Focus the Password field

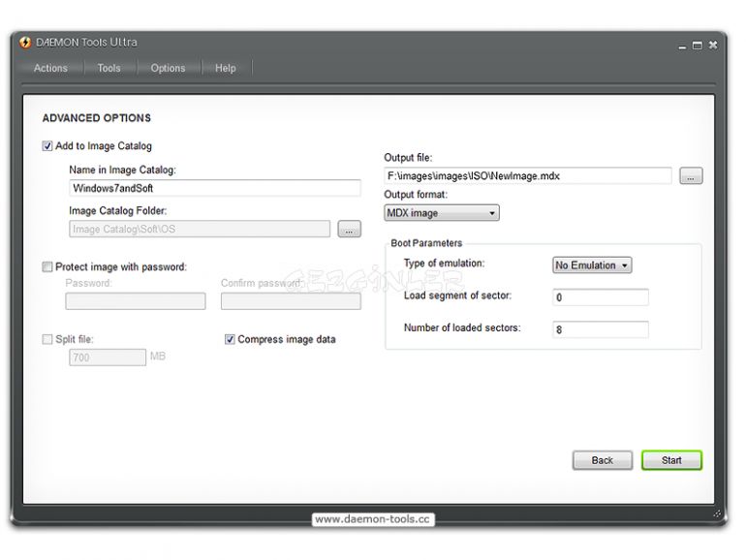tap(136, 301)
